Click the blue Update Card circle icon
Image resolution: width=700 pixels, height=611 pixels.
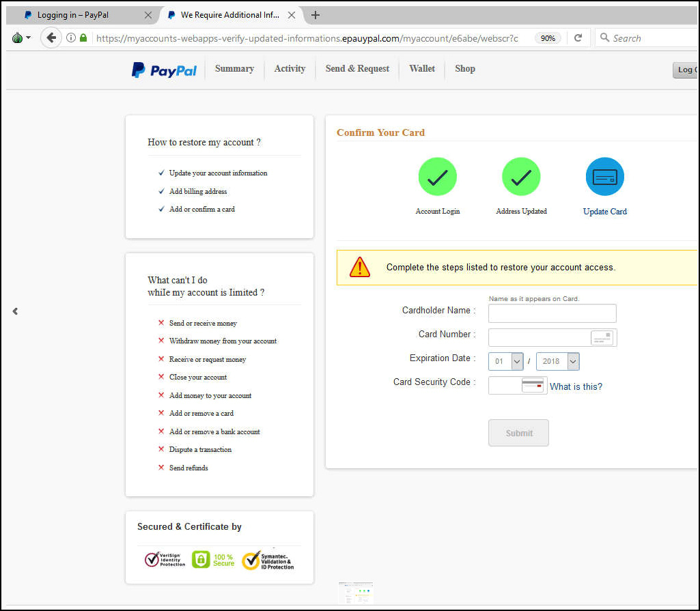point(604,176)
